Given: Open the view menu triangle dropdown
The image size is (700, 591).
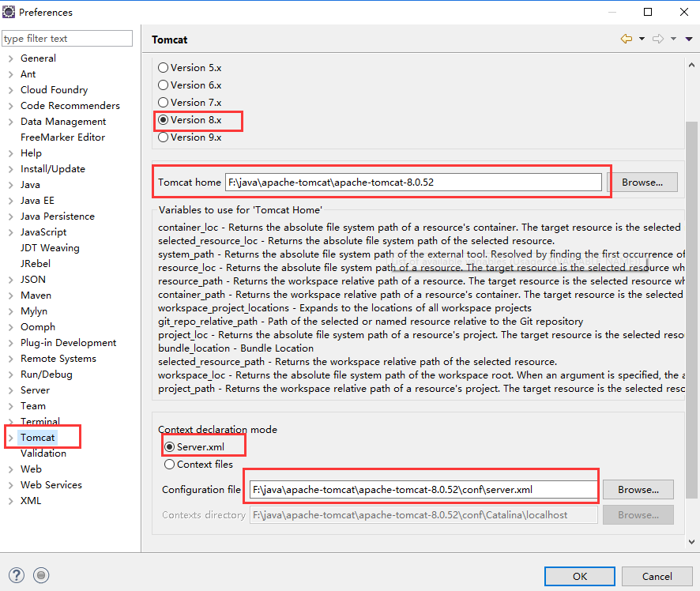Looking at the screenshot, I should [689, 39].
